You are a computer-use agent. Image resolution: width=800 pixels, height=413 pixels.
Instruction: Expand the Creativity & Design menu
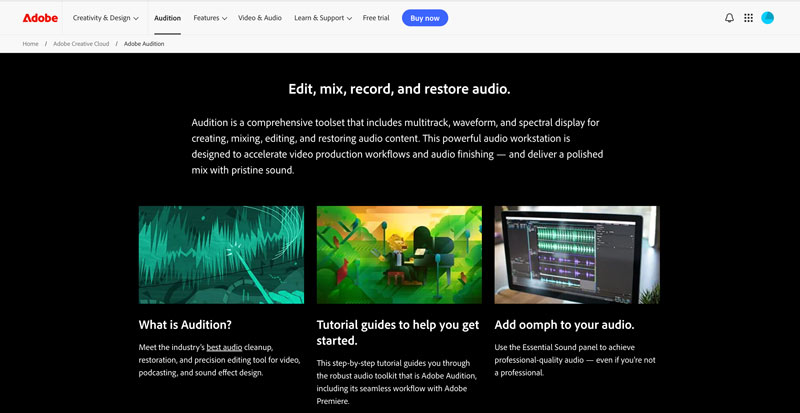(106, 18)
